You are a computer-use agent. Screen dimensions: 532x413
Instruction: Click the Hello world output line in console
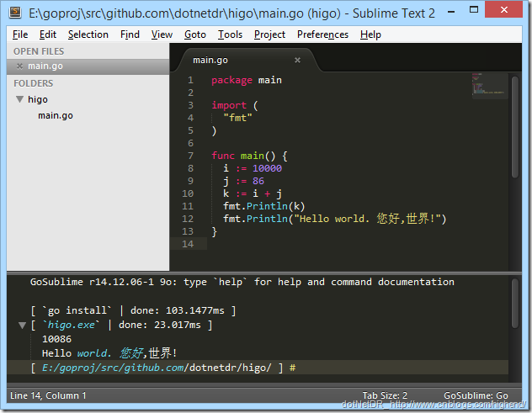[109, 353]
